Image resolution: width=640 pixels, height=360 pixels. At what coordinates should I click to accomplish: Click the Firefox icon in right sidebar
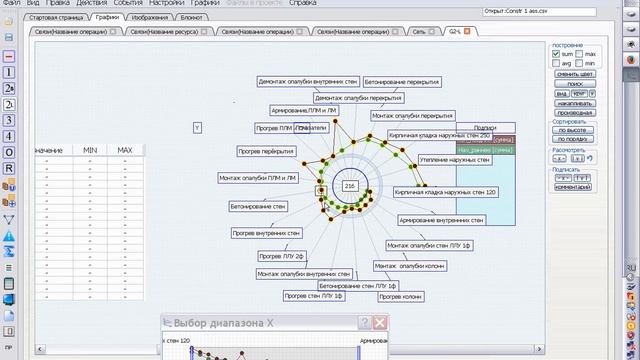click(x=631, y=60)
